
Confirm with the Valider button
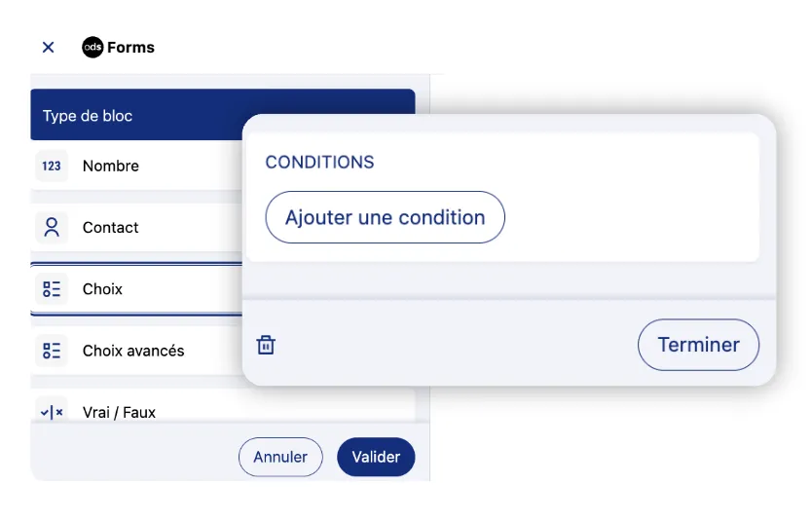pyautogui.click(x=376, y=457)
